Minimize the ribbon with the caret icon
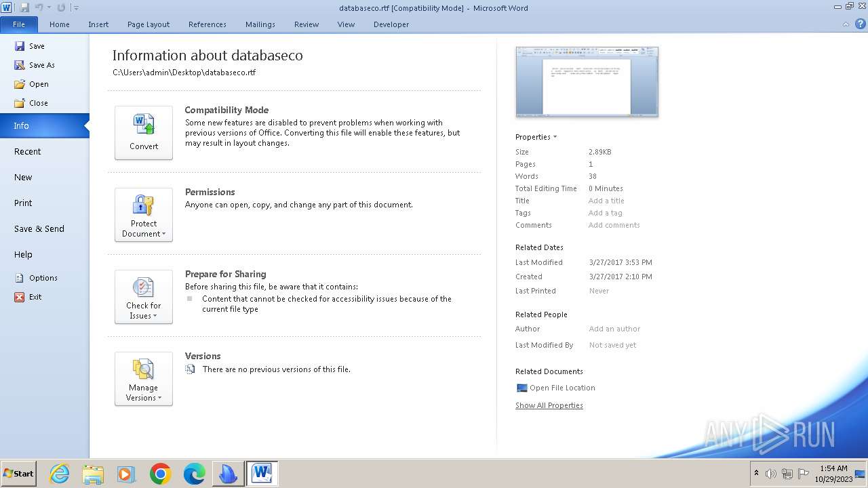Image resolution: width=868 pixels, height=488 pixels. 846,24
